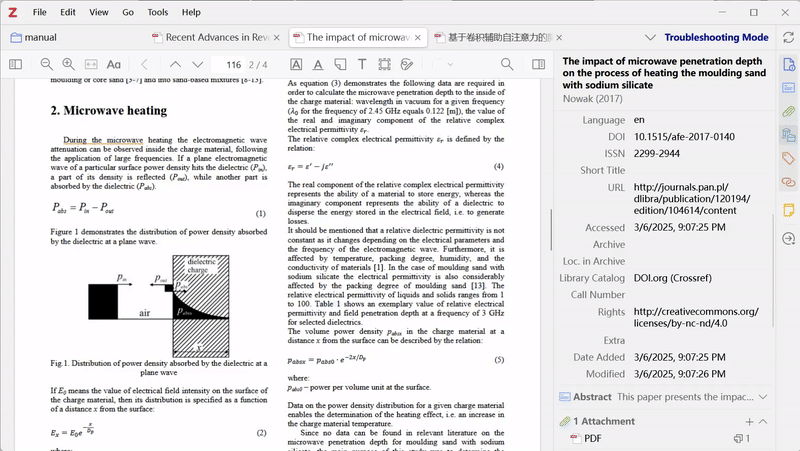
Task: Select the Draw tool
Action: tap(407, 64)
